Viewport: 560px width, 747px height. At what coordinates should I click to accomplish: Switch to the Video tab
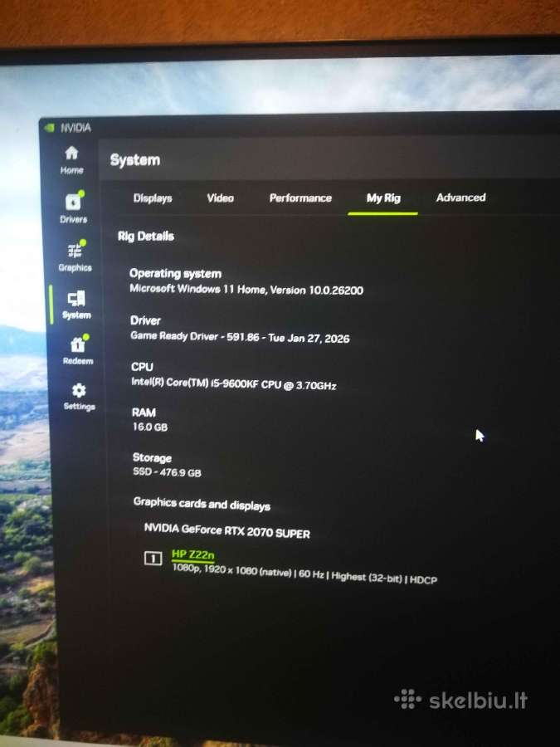(220, 198)
